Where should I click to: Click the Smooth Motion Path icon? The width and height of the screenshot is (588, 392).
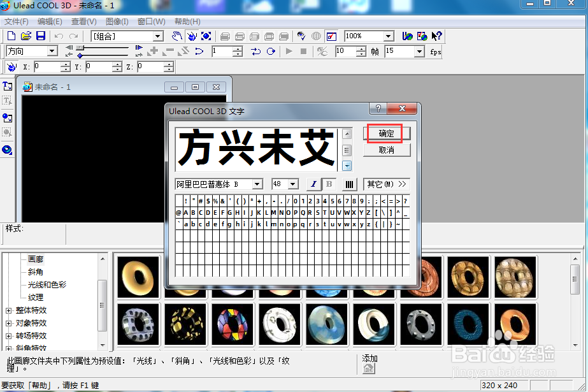click(x=199, y=52)
